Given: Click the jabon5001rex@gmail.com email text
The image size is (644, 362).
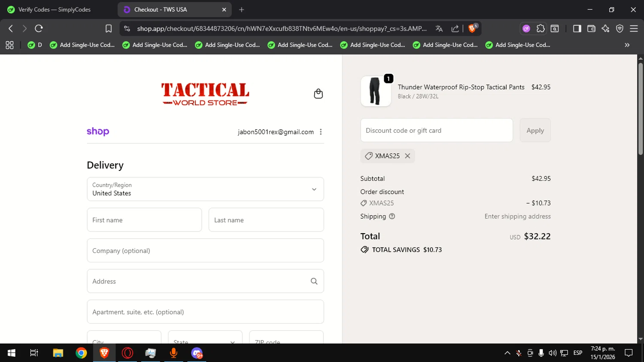Looking at the screenshot, I should coord(276,132).
